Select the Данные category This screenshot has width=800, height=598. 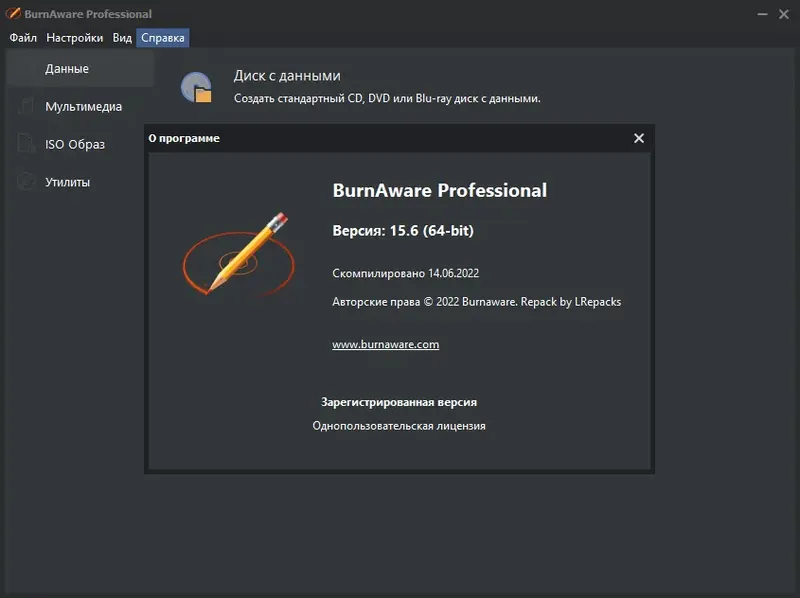point(81,68)
